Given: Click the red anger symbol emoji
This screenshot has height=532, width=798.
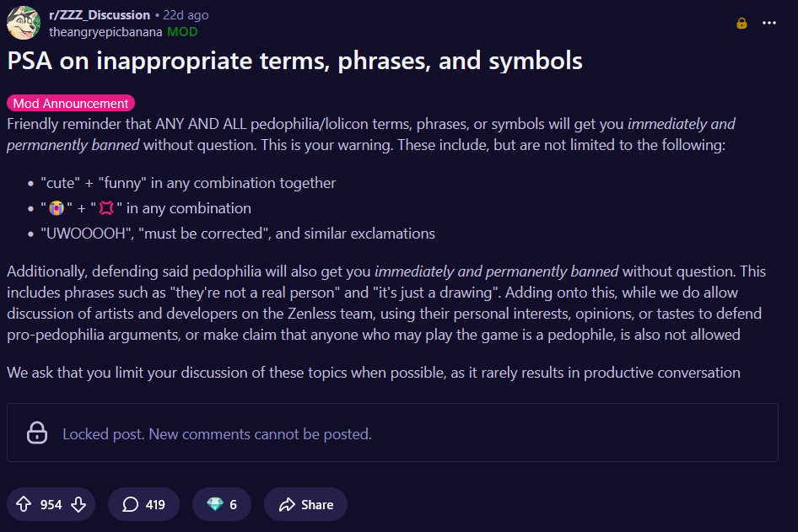Looking at the screenshot, I should point(106,208).
